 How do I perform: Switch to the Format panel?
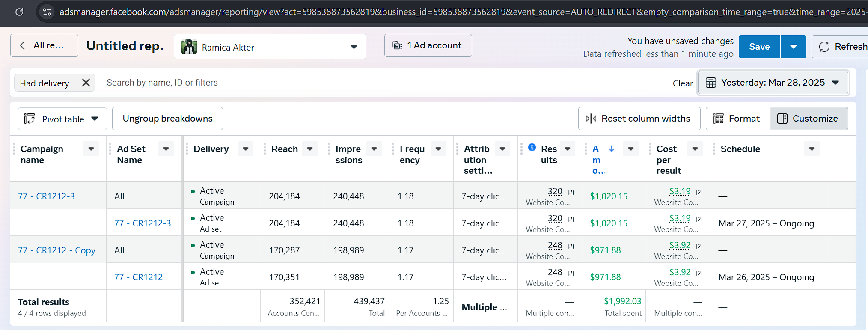pos(737,119)
